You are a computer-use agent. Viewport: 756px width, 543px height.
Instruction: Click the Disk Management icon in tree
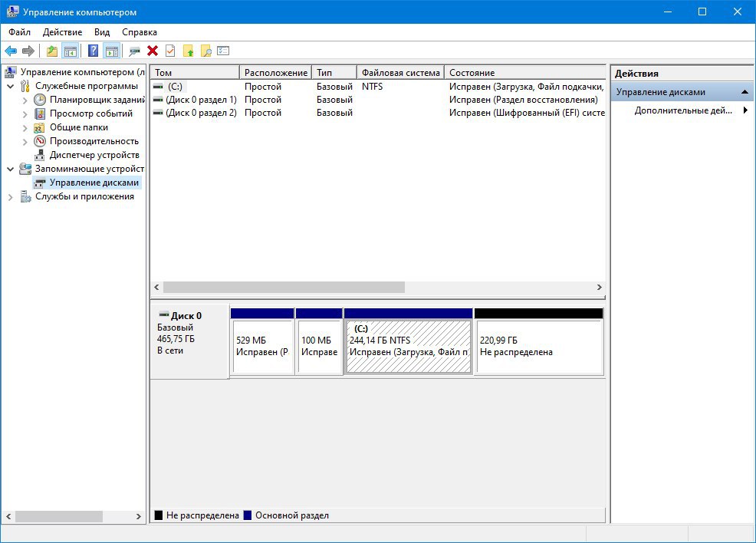click(x=40, y=183)
